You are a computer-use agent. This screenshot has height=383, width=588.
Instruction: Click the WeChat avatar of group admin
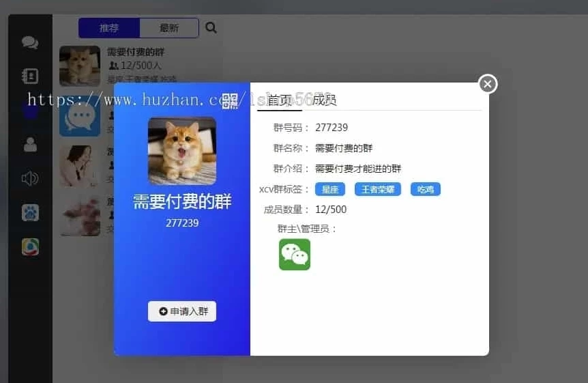click(x=295, y=255)
